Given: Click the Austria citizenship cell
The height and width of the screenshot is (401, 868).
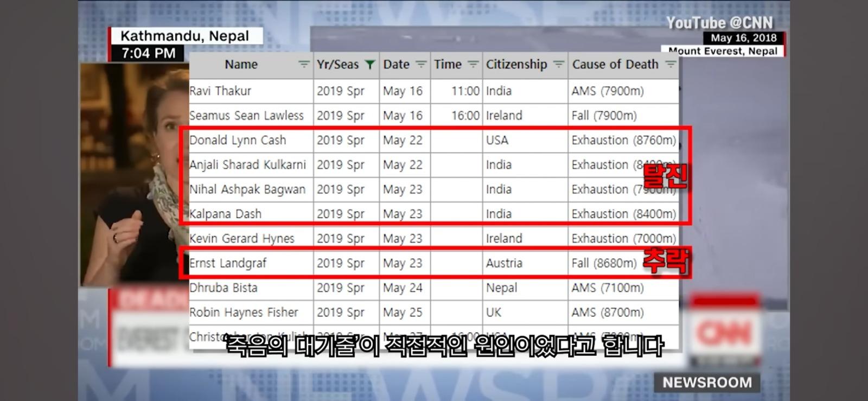Looking at the screenshot, I should pyautogui.click(x=525, y=263).
